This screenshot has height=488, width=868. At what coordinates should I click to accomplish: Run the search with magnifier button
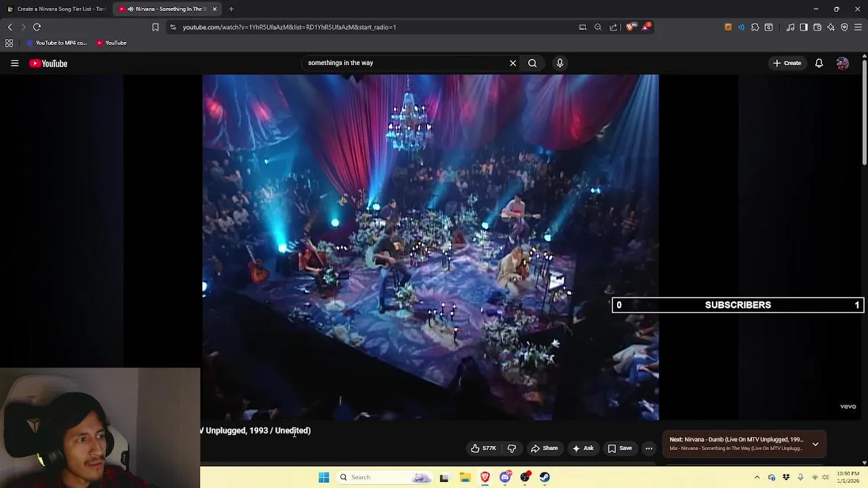[532, 63]
